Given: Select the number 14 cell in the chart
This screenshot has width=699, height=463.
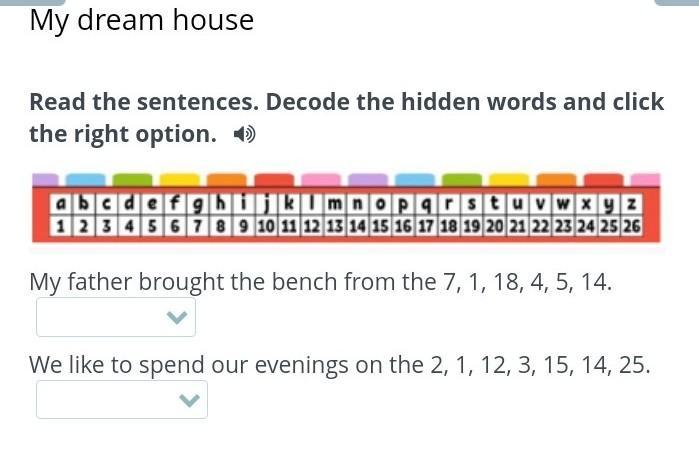Looking at the screenshot, I should pos(357,227).
